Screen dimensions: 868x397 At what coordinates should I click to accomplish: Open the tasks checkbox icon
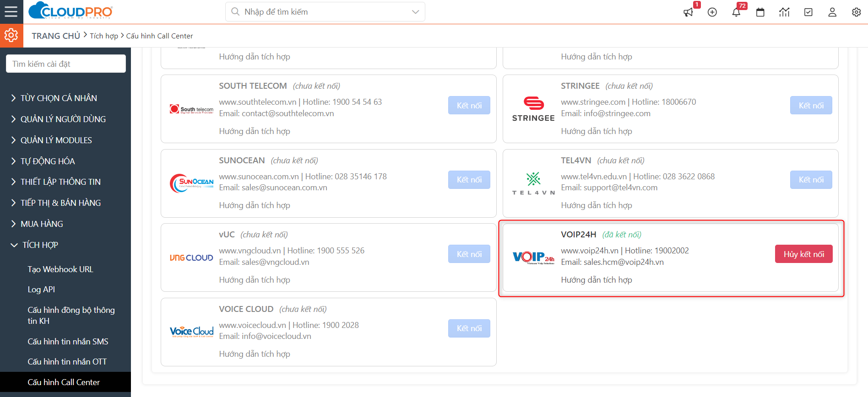808,12
